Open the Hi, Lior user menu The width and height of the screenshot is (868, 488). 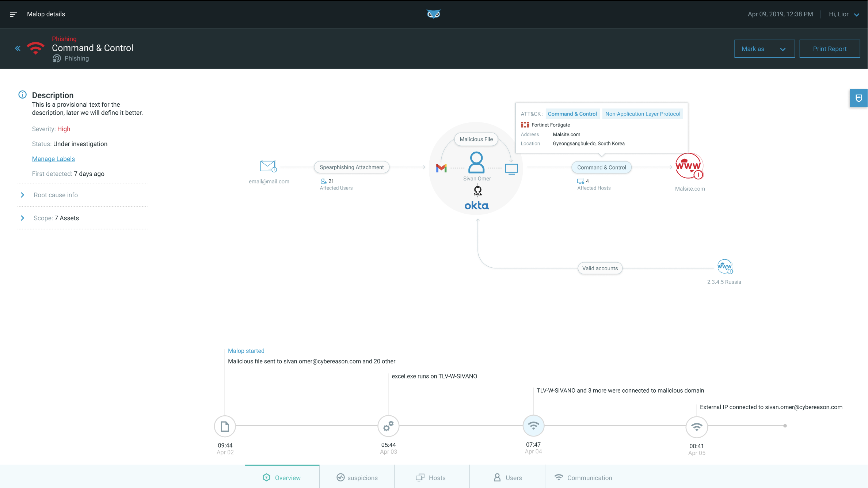[x=844, y=14]
